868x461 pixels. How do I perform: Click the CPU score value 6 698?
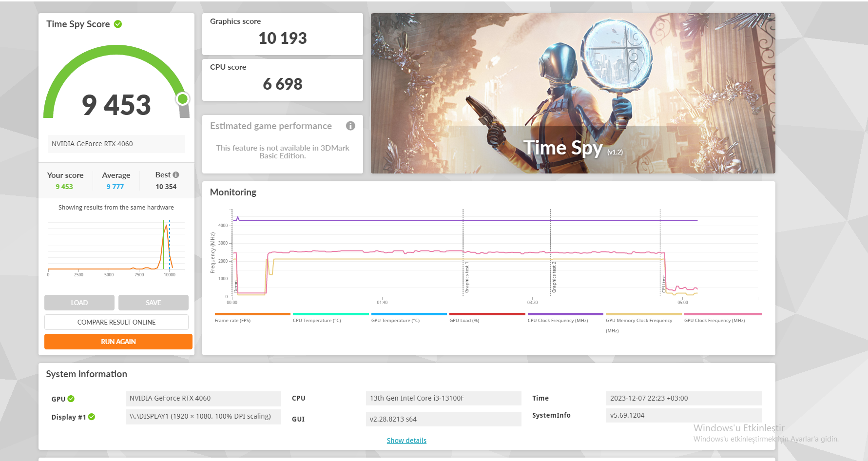click(x=283, y=84)
